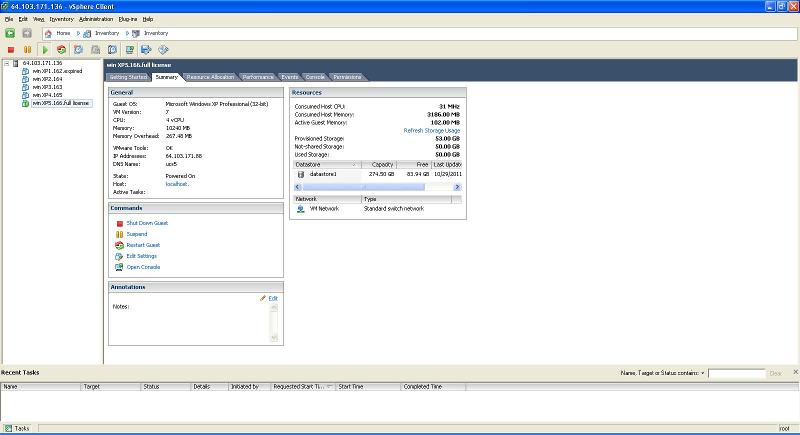Click the Reset VM toolbar icon
The width and height of the screenshot is (800, 435).
click(x=61, y=49)
